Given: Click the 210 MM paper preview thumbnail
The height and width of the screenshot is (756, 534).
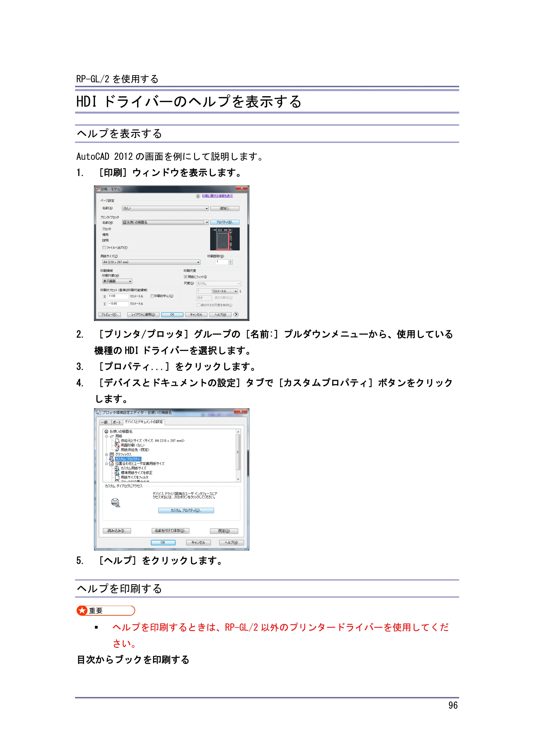Looking at the screenshot, I should pyautogui.click(x=225, y=239).
